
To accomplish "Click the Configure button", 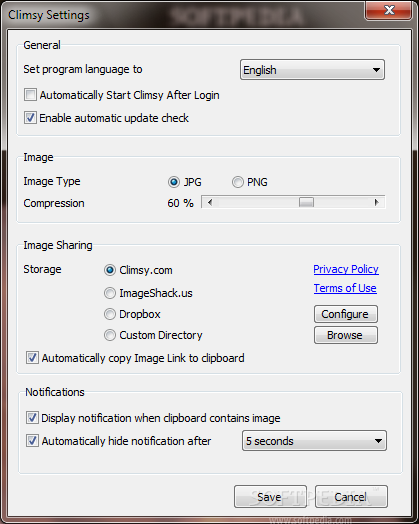I will pyautogui.click(x=346, y=314).
